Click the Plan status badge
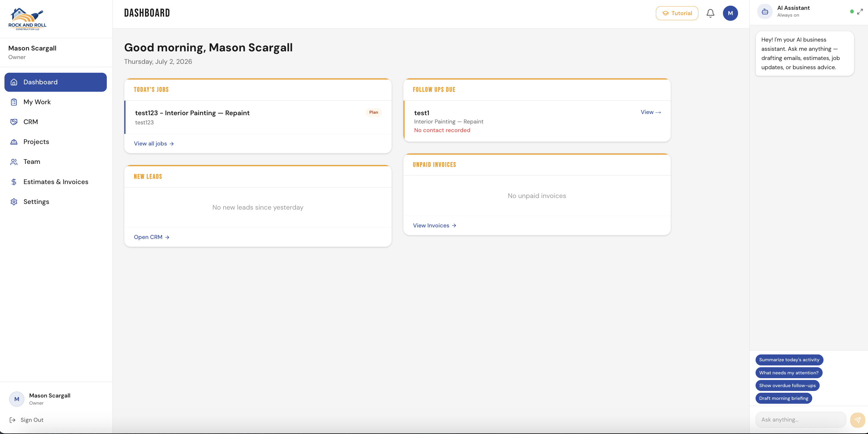Screen dimensions: 868x434 [374, 112]
